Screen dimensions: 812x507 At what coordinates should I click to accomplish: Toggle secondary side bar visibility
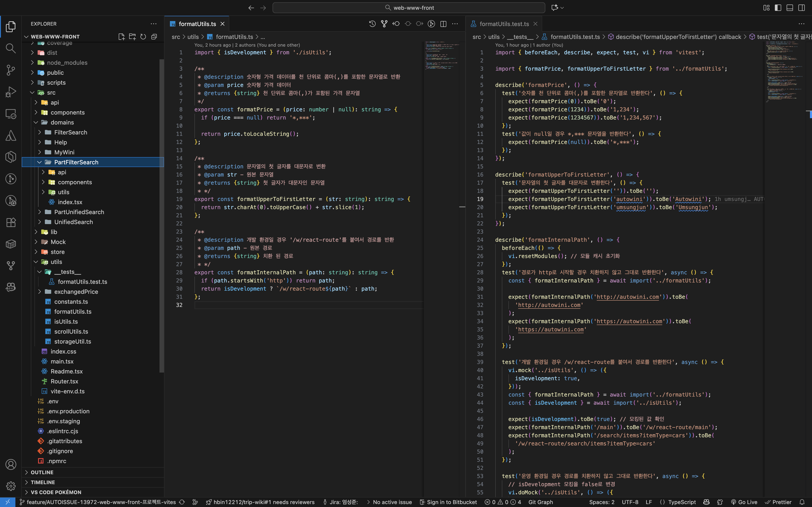[801, 8]
